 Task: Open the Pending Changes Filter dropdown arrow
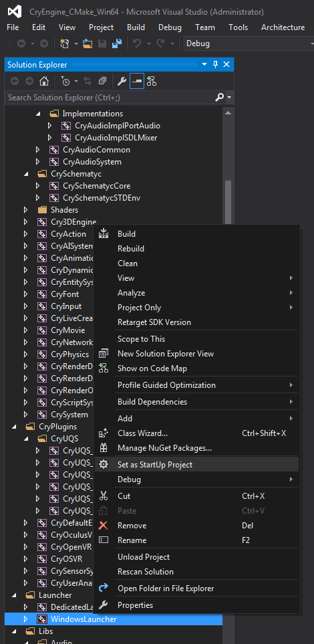pos(76,82)
